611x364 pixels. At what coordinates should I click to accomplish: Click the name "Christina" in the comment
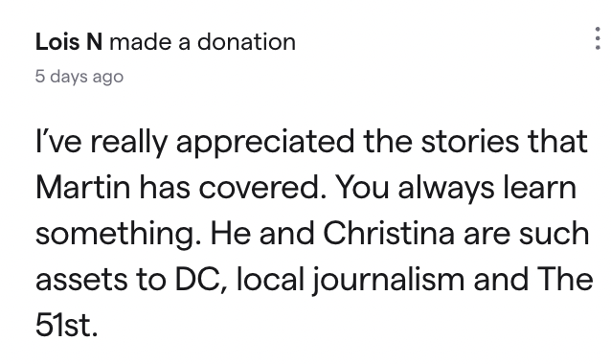(389, 234)
